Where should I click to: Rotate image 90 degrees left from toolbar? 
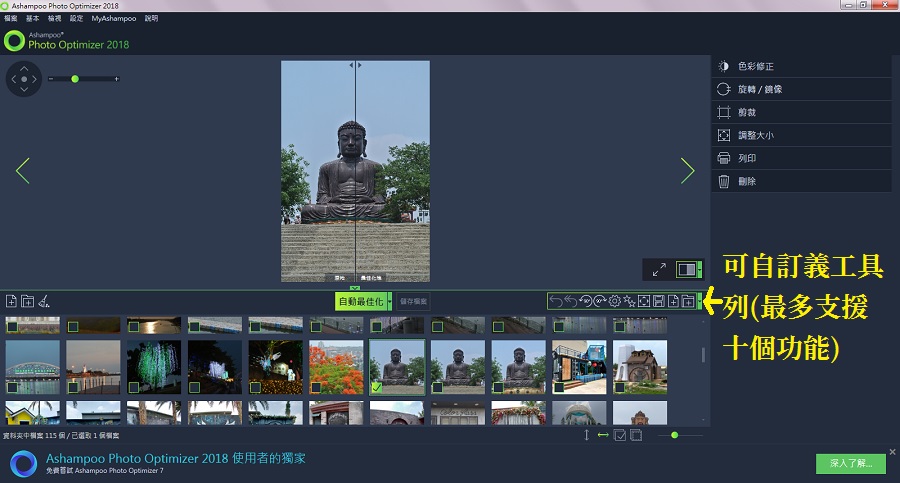585,301
